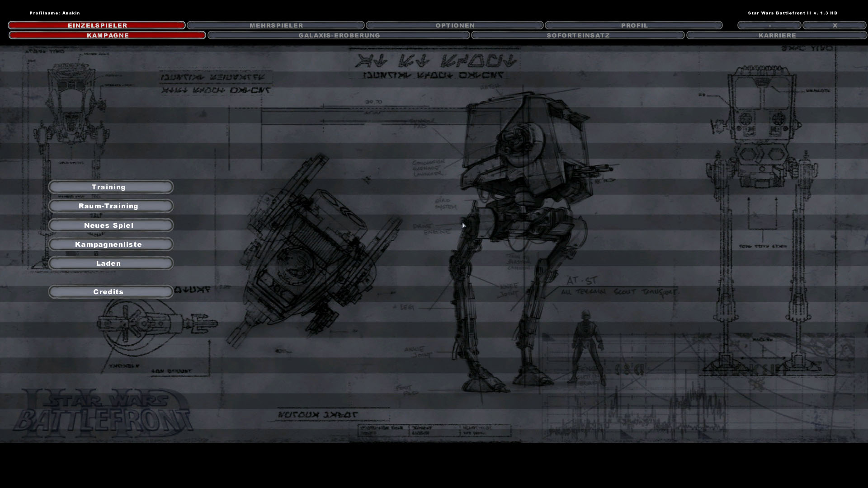Image resolution: width=868 pixels, height=488 pixels.
Task: Open the Optionen tab
Action: 455,25
